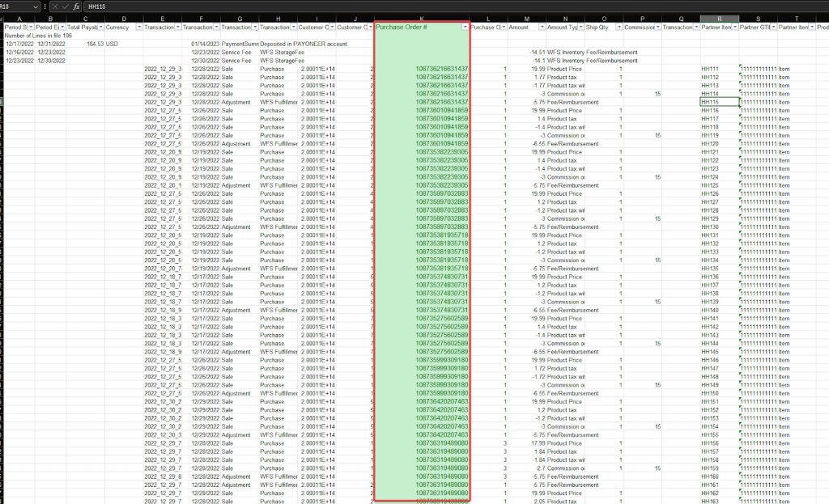Select column K header
The width and height of the screenshot is (829, 504).
(x=421, y=17)
